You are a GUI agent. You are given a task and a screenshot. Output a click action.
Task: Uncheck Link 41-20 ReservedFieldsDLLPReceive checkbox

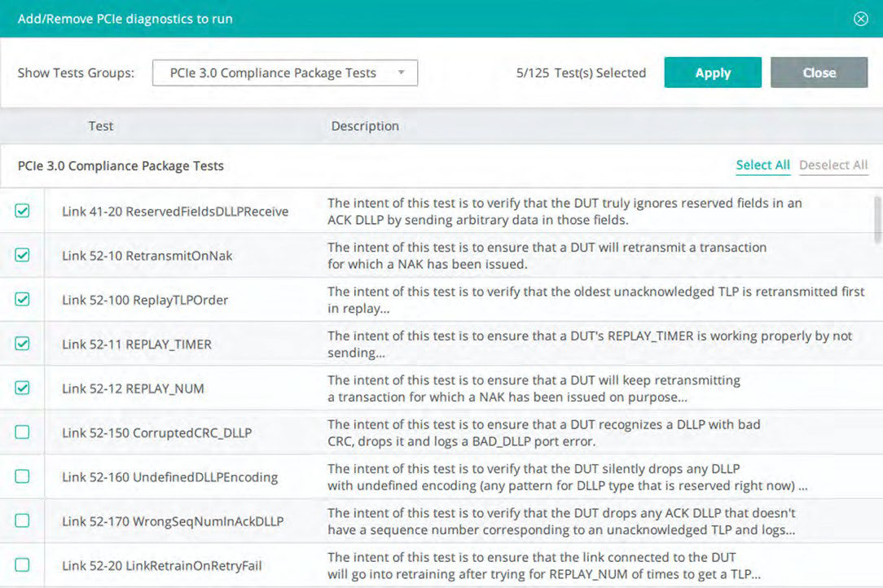22,211
